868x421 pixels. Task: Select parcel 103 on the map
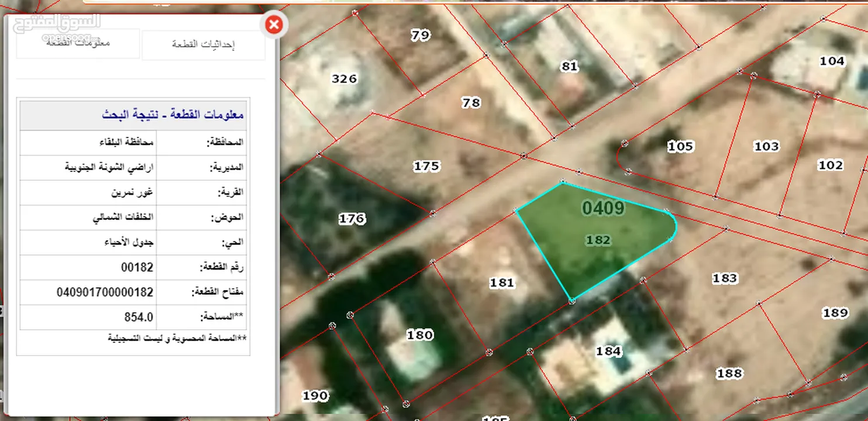(x=766, y=146)
